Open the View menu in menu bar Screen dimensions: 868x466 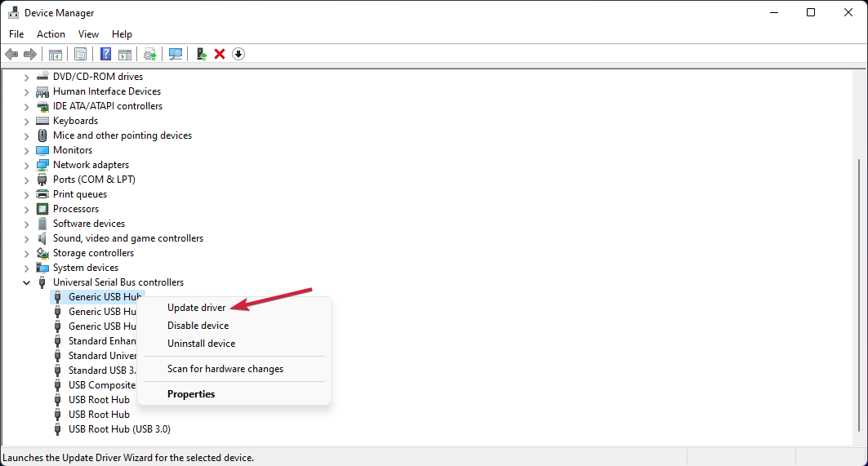tap(88, 34)
